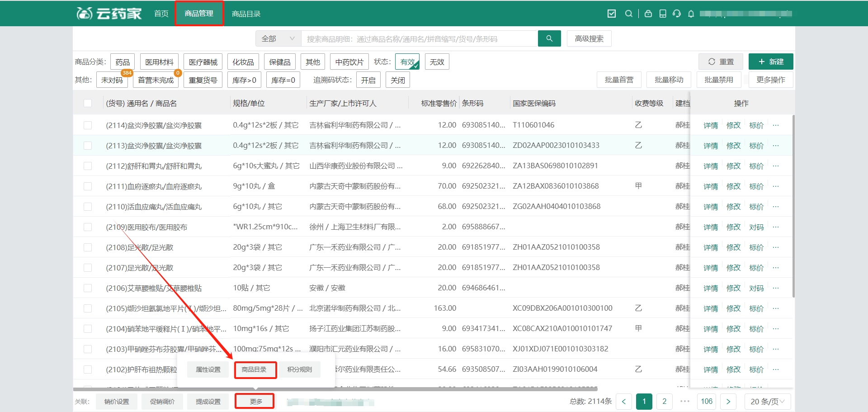This screenshot has height=412, width=868.
Task: Set 追溯码状态 to 开启
Action: (368, 80)
